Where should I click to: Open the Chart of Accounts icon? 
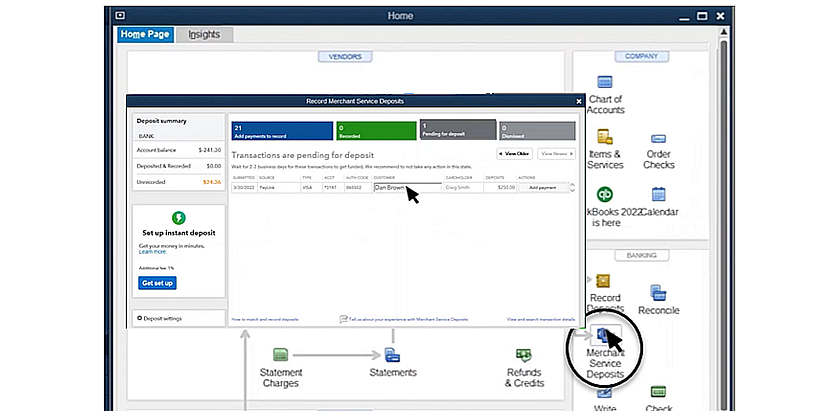click(605, 83)
